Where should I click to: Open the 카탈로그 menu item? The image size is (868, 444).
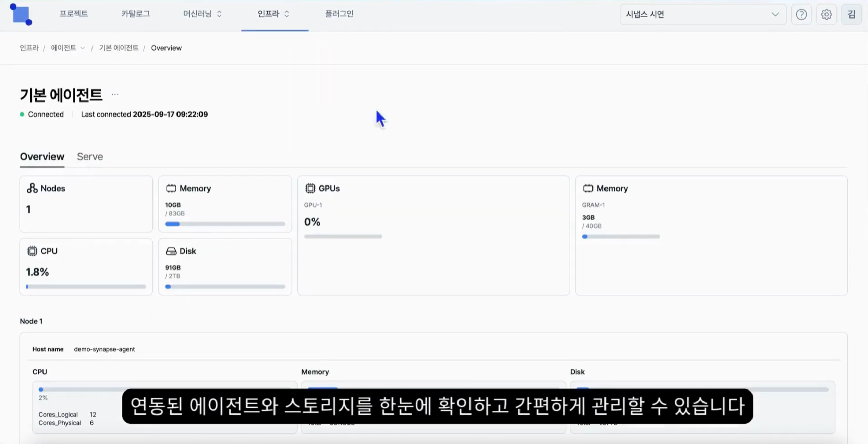[x=135, y=14]
